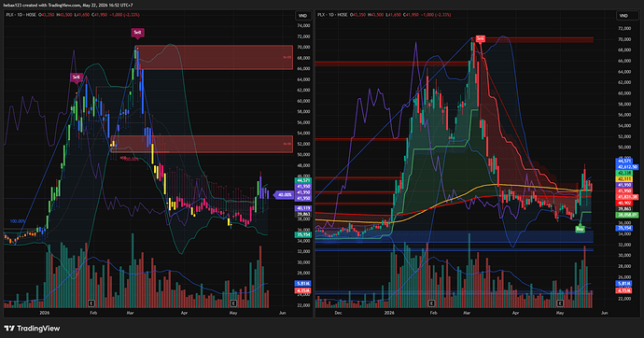Click the 100.00% label in left chart
The width and height of the screenshot is (644, 338).
pyautogui.click(x=18, y=221)
